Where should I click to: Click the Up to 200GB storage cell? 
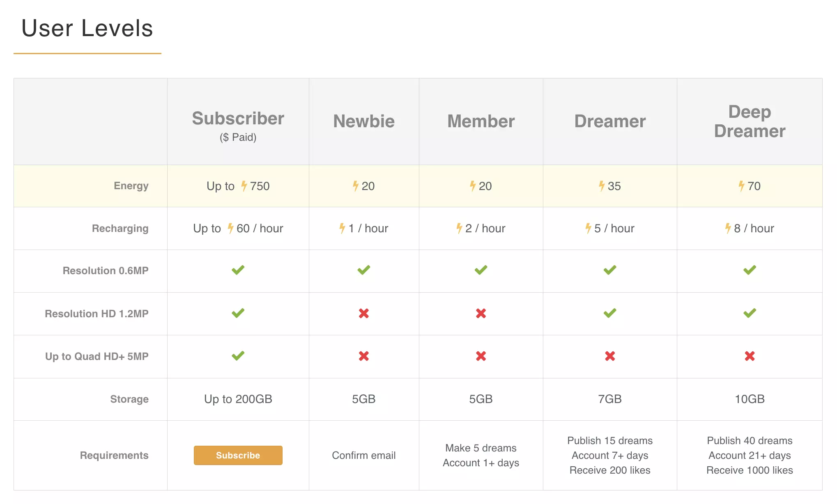point(238,399)
